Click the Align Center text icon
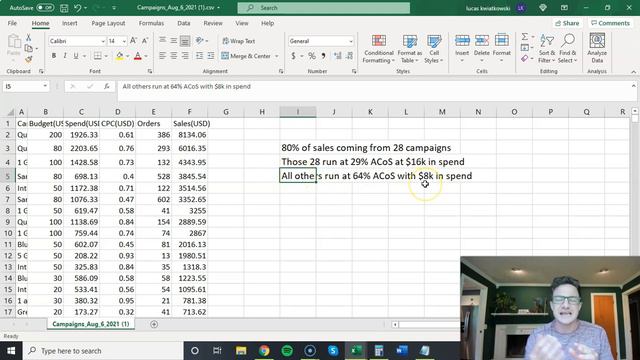This screenshot has height=360, width=640. 174,56
